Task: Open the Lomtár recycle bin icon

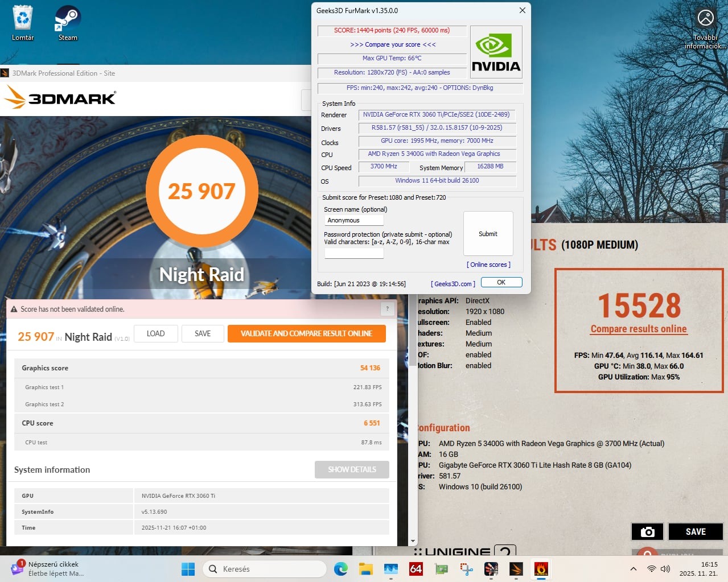Action: 23,23
